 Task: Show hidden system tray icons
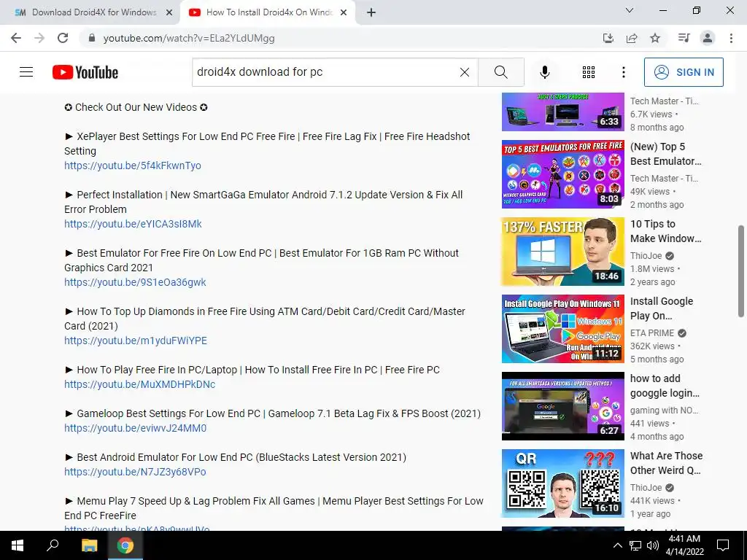tap(617, 545)
